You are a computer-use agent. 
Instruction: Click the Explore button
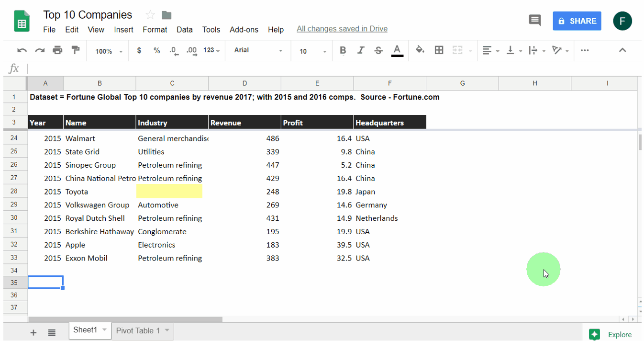[x=611, y=334]
